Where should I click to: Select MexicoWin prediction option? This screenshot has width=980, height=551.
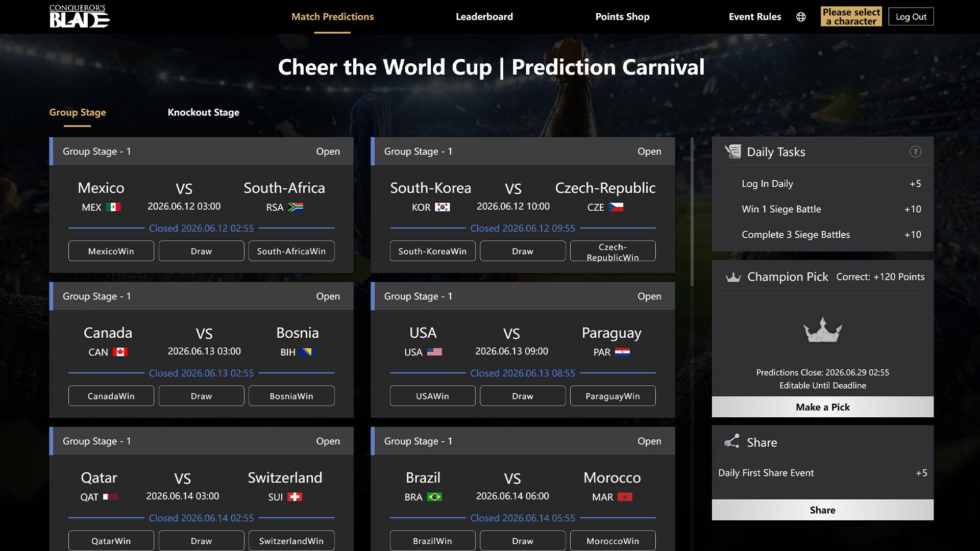coord(111,251)
